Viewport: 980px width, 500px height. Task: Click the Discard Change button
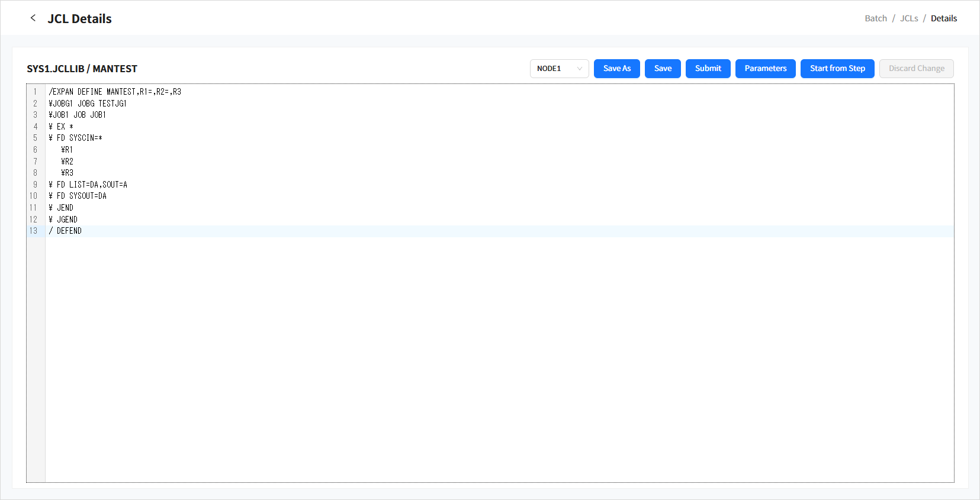point(916,69)
